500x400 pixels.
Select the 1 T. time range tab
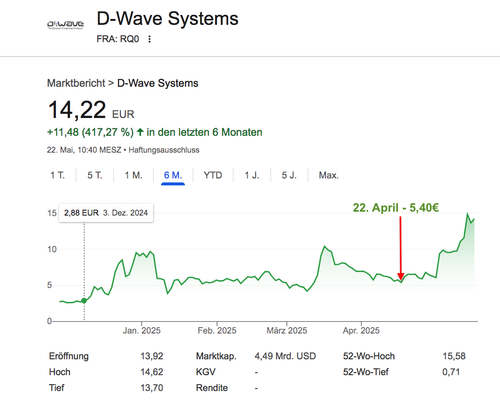pyautogui.click(x=58, y=175)
